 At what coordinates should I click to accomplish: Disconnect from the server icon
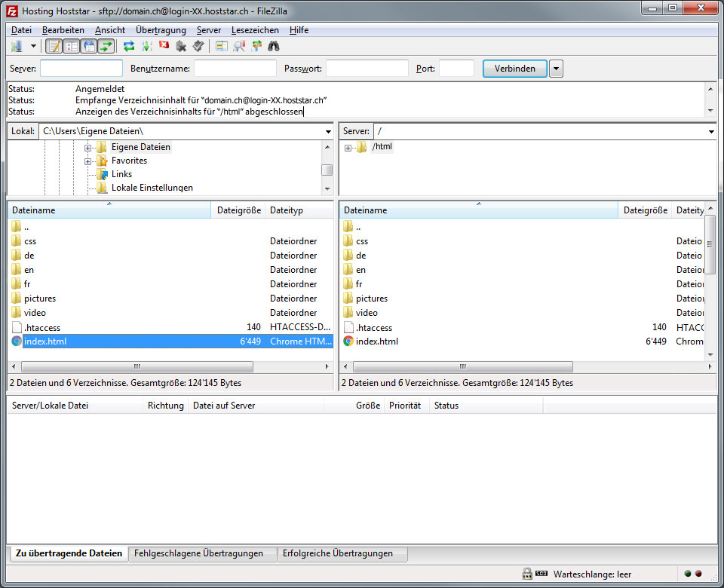coord(181,46)
